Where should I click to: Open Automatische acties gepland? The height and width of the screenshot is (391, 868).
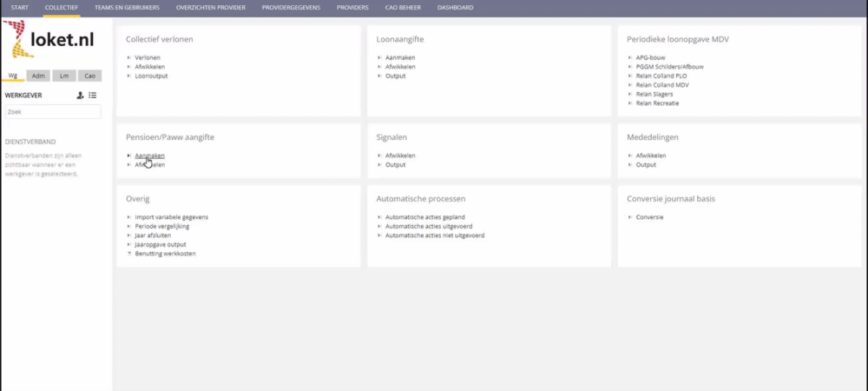pos(431,216)
